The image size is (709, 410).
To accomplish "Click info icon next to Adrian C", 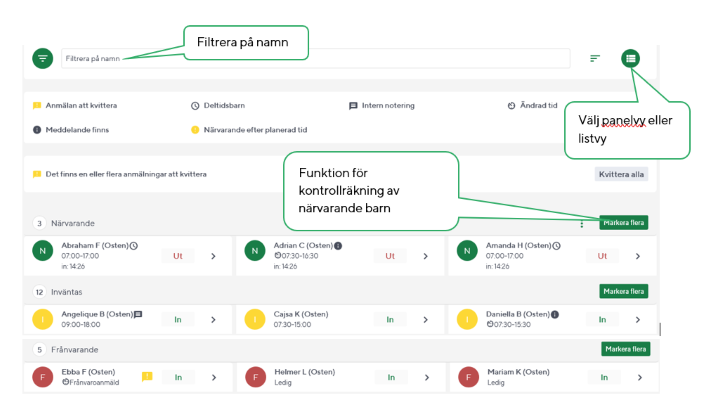I will coord(338,246).
